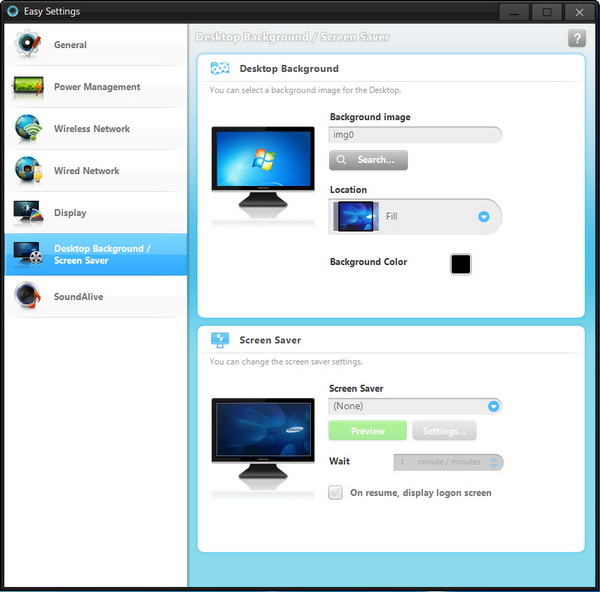This screenshot has width=600, height=592.
Task: Click the screen saver Settings... button
Action: pyautogui.click(x=444, y=431)
